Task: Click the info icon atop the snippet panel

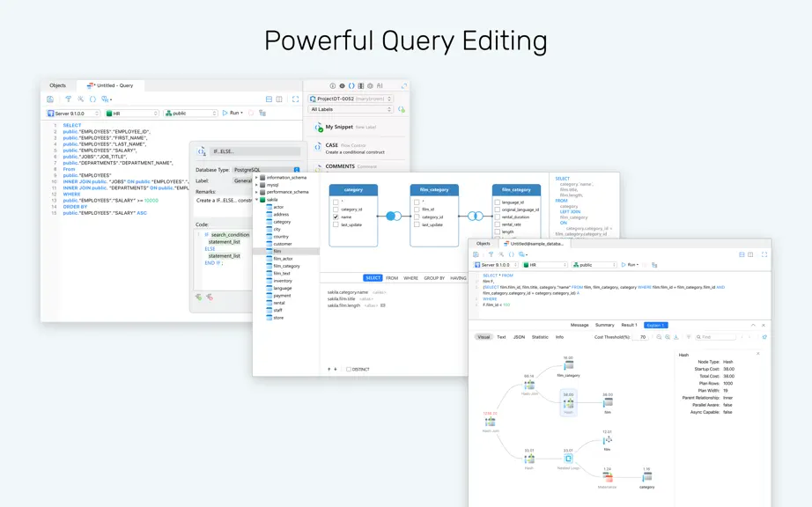Action: [333, 86]
